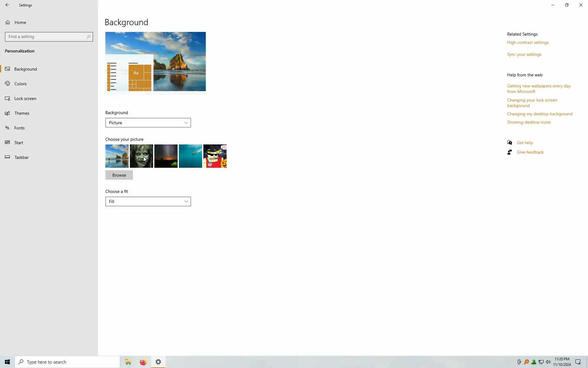Select the night sky Milky Way picture

pos(166,156)
